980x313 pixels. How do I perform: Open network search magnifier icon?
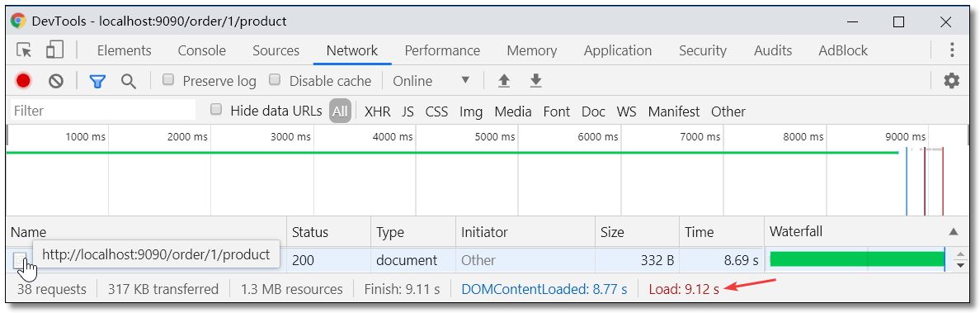click(129, 81)
